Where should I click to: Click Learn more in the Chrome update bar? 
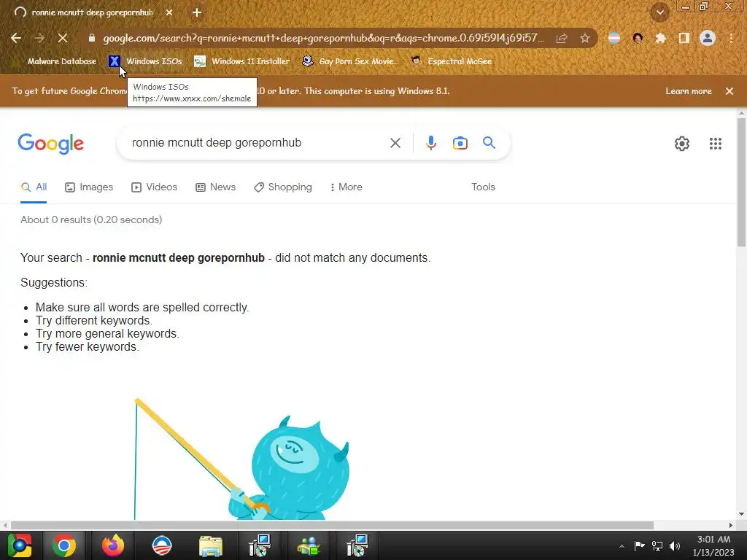[689, 91]
